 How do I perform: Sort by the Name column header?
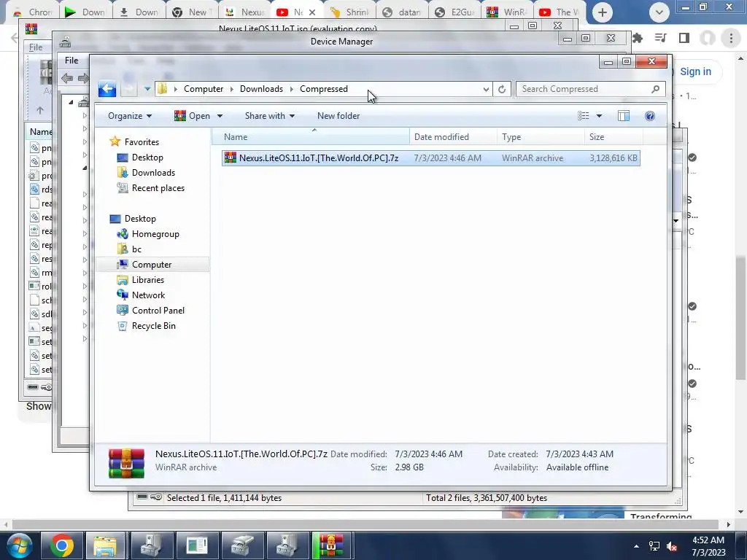click(x=311, y=136)
